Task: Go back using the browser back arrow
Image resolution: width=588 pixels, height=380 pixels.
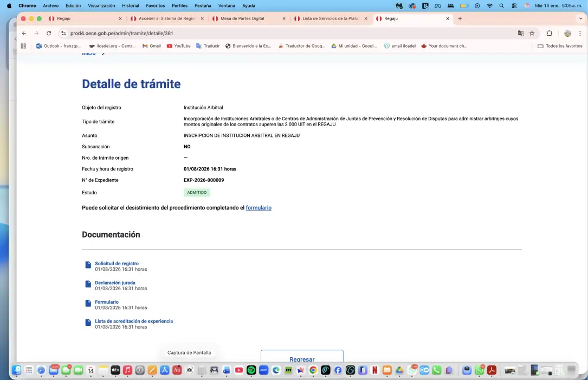Action: (24, 33)
